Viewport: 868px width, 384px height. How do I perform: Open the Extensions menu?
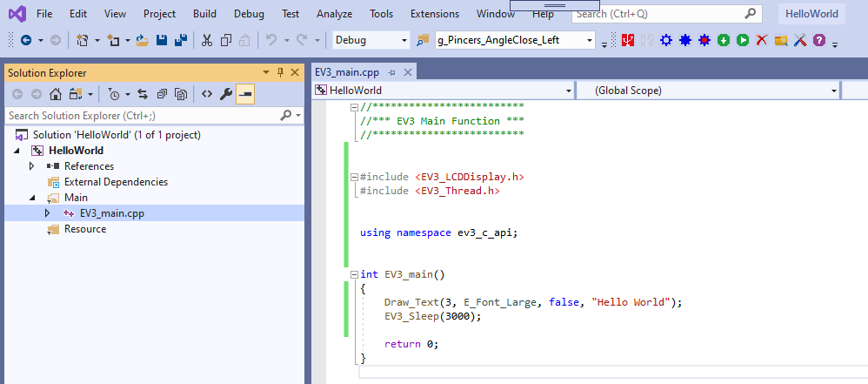coord(435,14)
